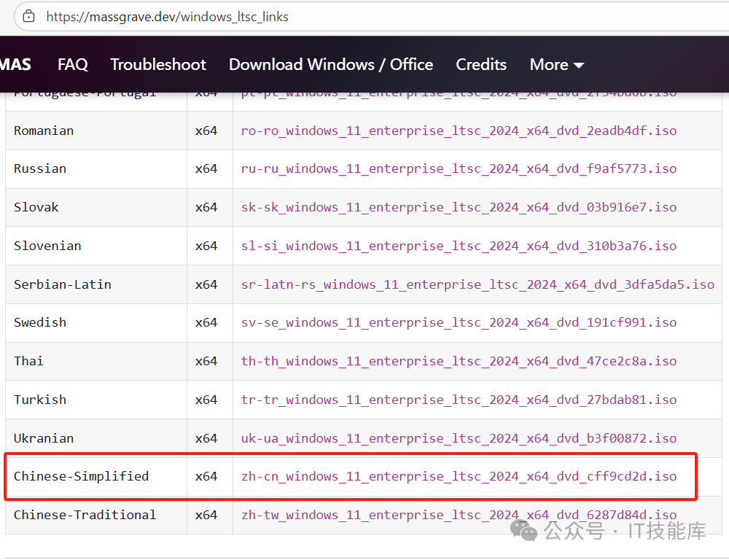
Task: Download the Russian ru-ru LTSC ISO
Action: 459,168
